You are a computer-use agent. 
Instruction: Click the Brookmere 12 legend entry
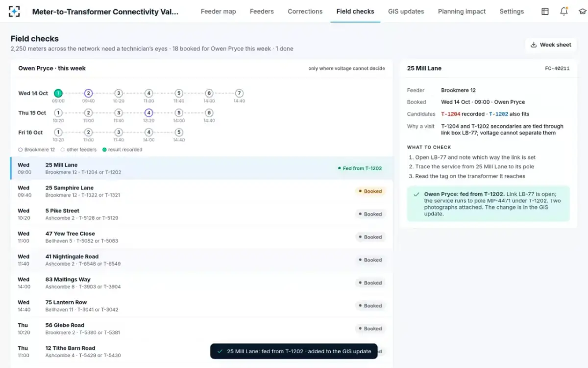tap(37, 150)
